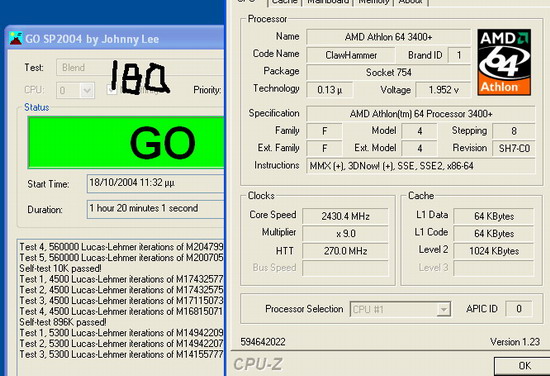
Task: Click the processor Name field
Action: [388, 37]
